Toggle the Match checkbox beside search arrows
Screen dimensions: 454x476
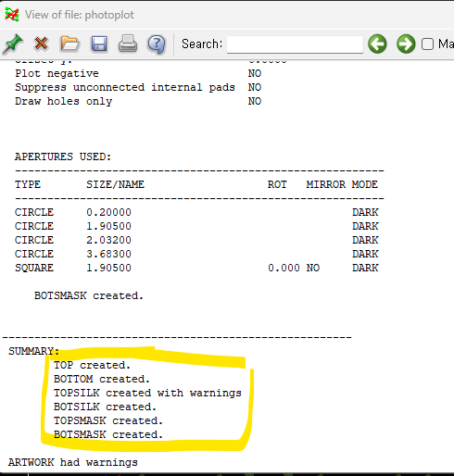(427, 44)
